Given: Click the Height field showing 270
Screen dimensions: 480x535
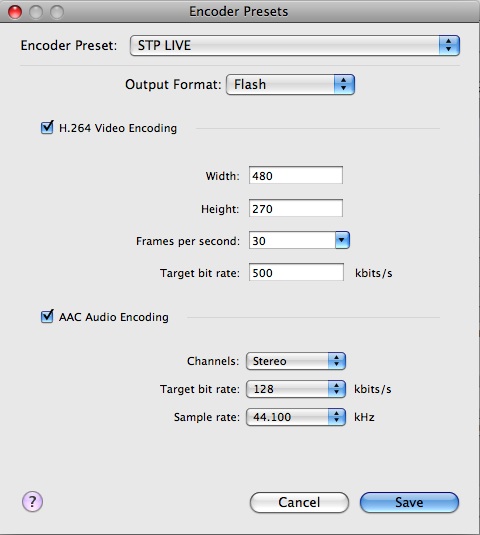Looking at the screenshot, I should coord(296,208).
